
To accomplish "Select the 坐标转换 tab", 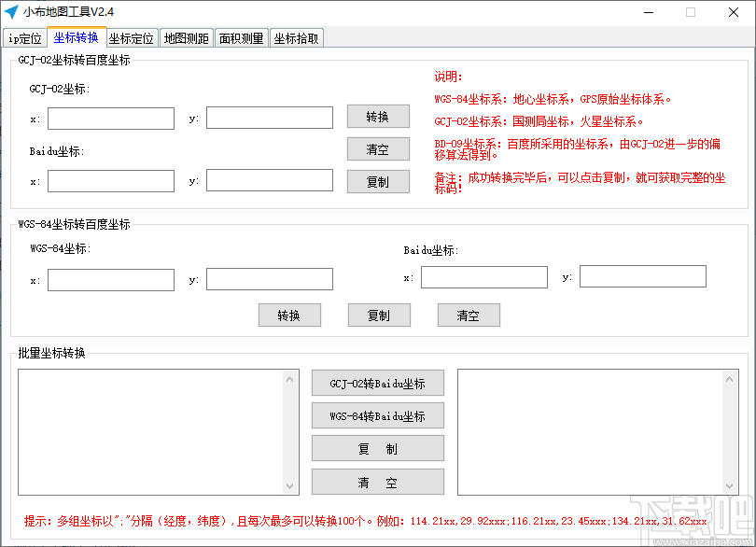I will tap(75, 37).
